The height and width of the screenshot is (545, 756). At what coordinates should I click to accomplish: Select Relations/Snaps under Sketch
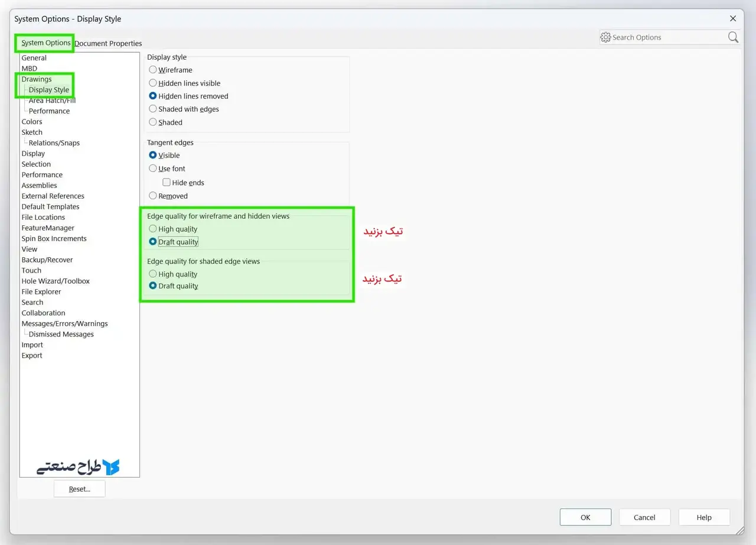coord(54,143)
